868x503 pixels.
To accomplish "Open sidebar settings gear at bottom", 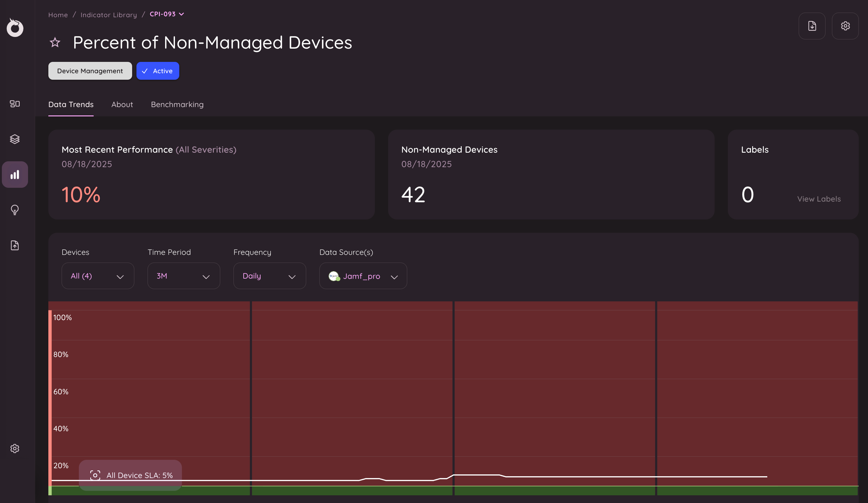I will (x=15, y=448).
